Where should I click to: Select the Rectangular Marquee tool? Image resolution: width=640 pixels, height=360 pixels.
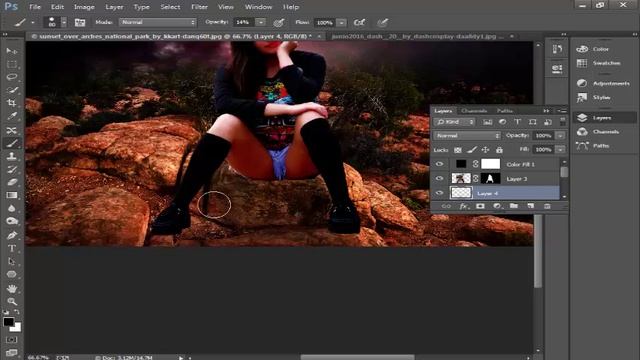click(12, 64)
